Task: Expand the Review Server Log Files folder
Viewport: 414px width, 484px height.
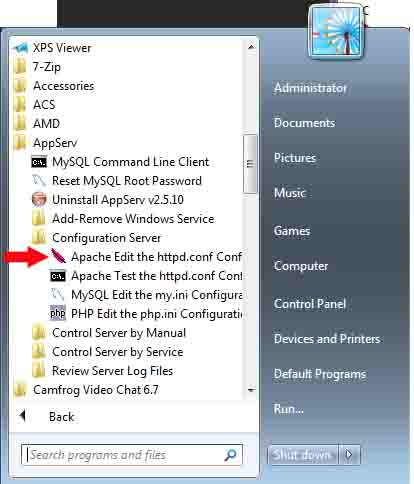Action: [x=103, y=371]
